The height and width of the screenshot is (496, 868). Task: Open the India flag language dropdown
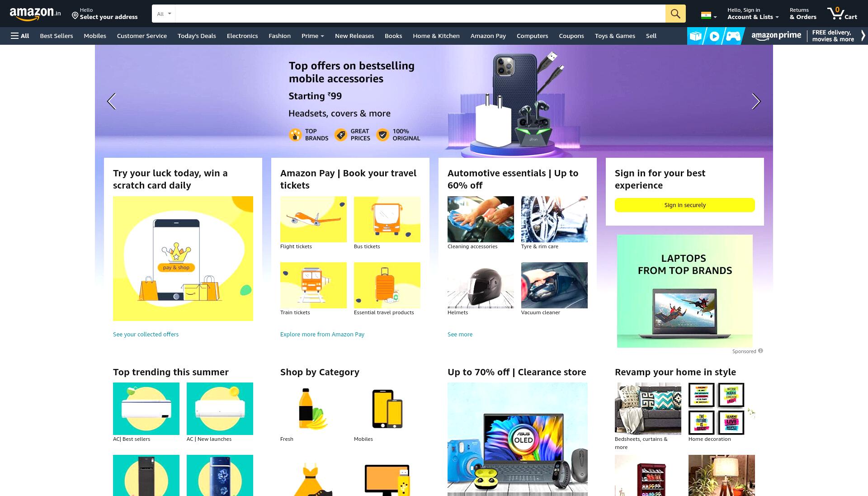click(x=708, y=16)
